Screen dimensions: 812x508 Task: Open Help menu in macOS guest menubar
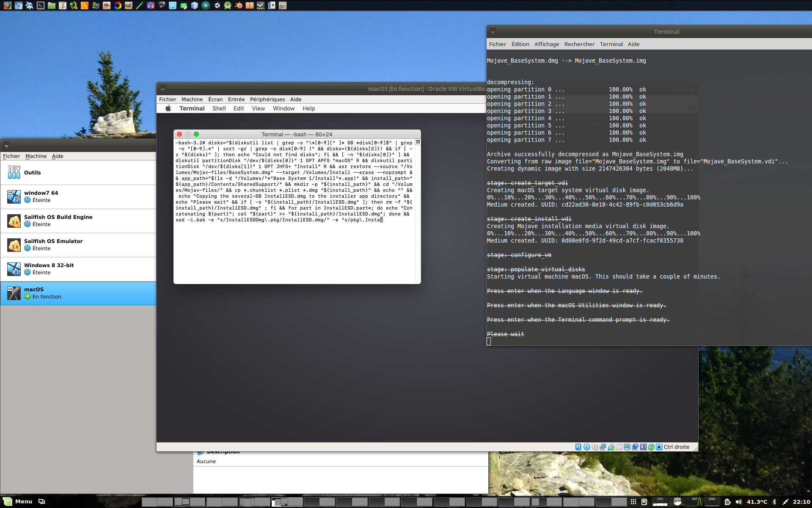pyautogui.click(x=308, y=108)
